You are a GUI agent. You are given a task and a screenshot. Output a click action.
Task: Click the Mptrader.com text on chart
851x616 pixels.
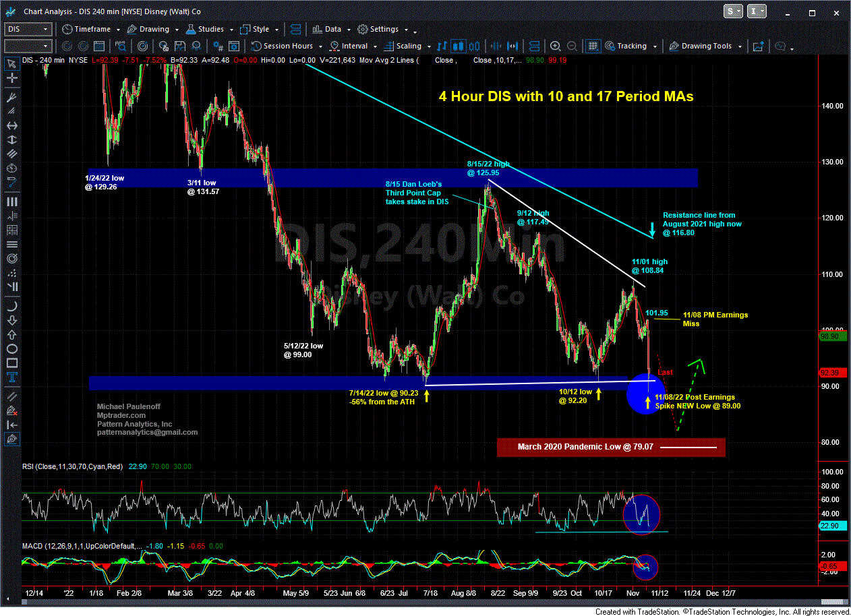click(x=119, y=415)
